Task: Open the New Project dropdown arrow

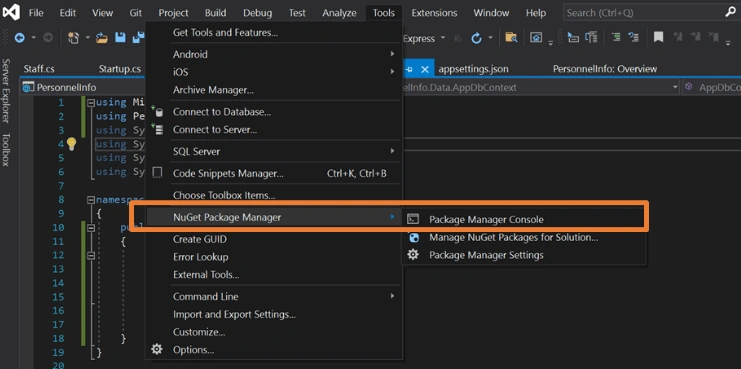Action: (87, 38)
